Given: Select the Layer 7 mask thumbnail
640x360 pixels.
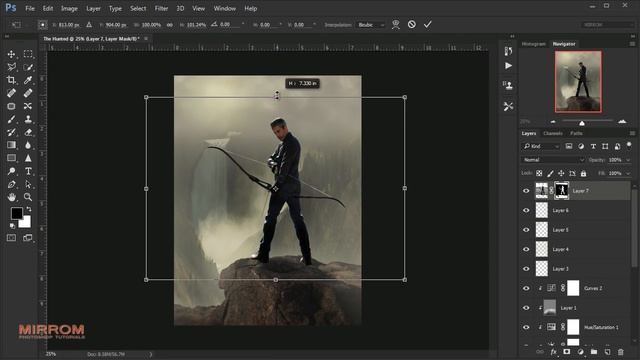Looking at the screenshot, I should [x=562, y=191].
